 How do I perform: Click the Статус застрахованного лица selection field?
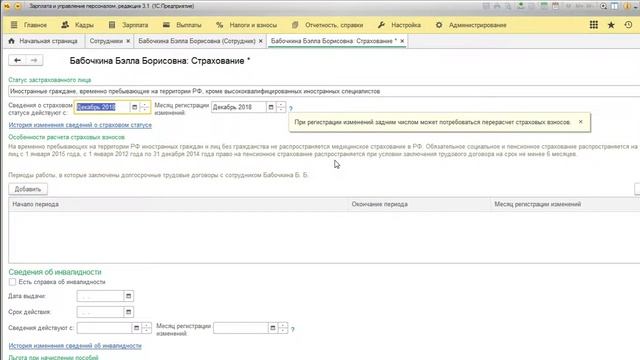324,91
